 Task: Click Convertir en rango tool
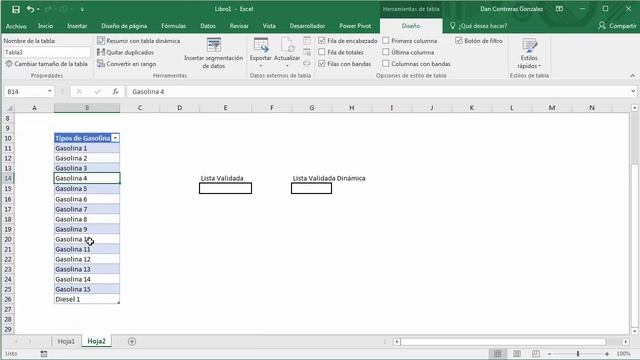[x=127, y=64]
